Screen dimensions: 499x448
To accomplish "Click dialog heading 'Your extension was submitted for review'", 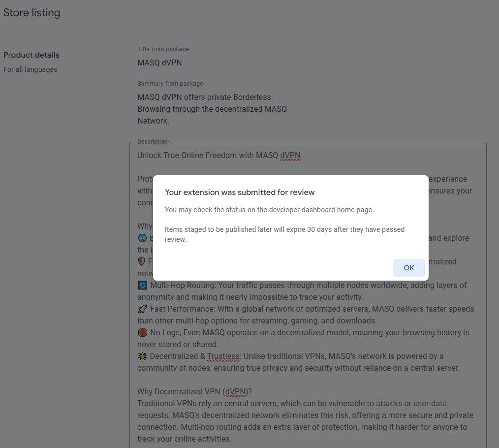I will point(240,192).
